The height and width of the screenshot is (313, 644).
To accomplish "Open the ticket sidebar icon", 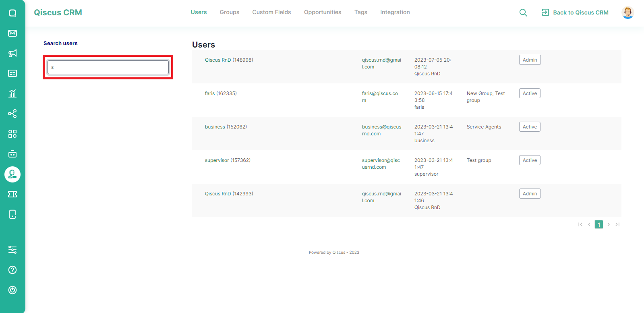I will coord(12,194).
